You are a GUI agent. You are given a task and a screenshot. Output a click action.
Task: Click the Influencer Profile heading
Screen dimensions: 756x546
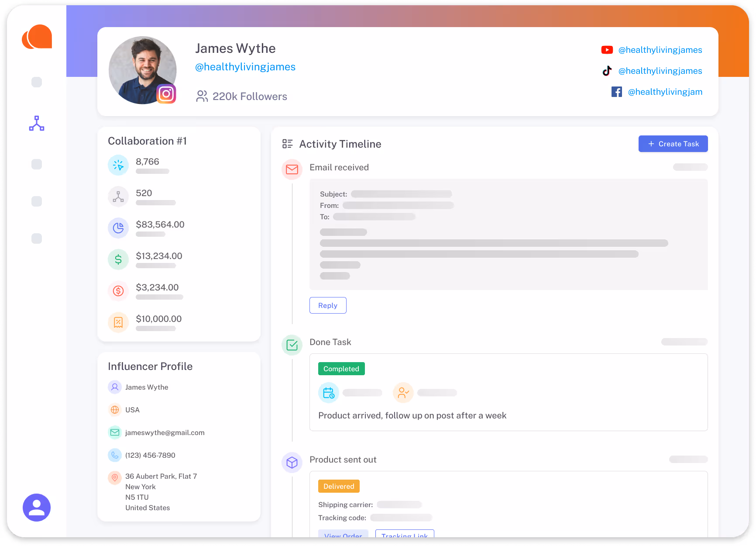click(x=150, y=366)
